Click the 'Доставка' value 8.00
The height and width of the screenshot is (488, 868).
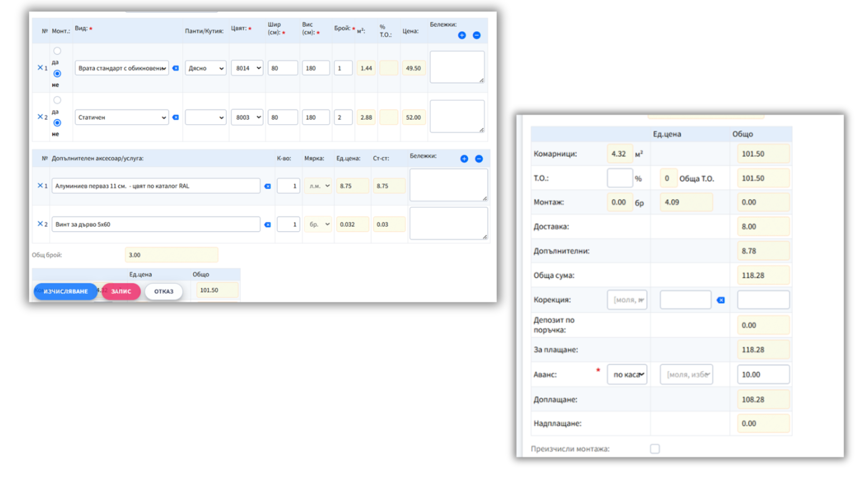763,227
